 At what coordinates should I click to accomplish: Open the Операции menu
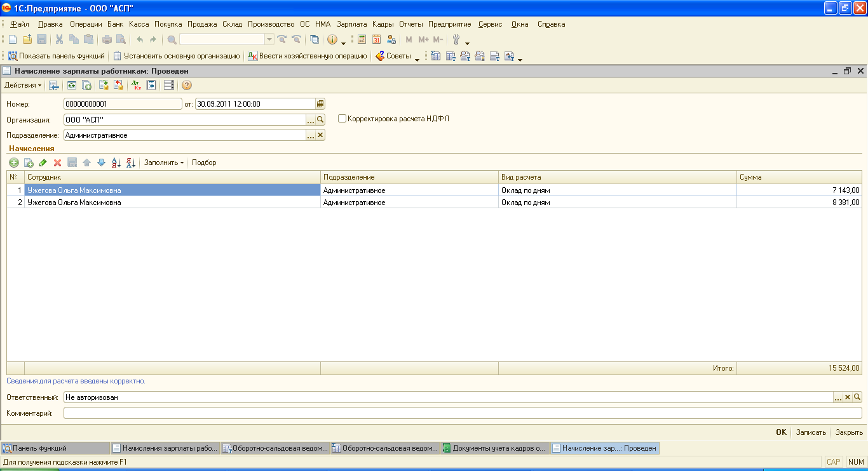(x=86, y=24)
